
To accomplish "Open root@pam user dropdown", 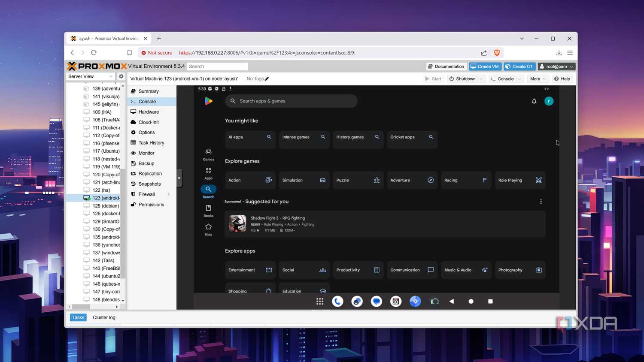I will pos(556,66).
